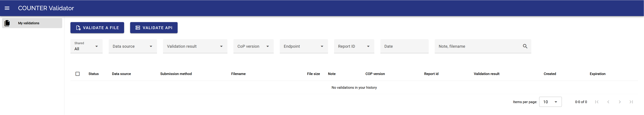Open the Validation result filter dropdown
The width and height of the screenshot is (644, 115).
pos(195,46)
